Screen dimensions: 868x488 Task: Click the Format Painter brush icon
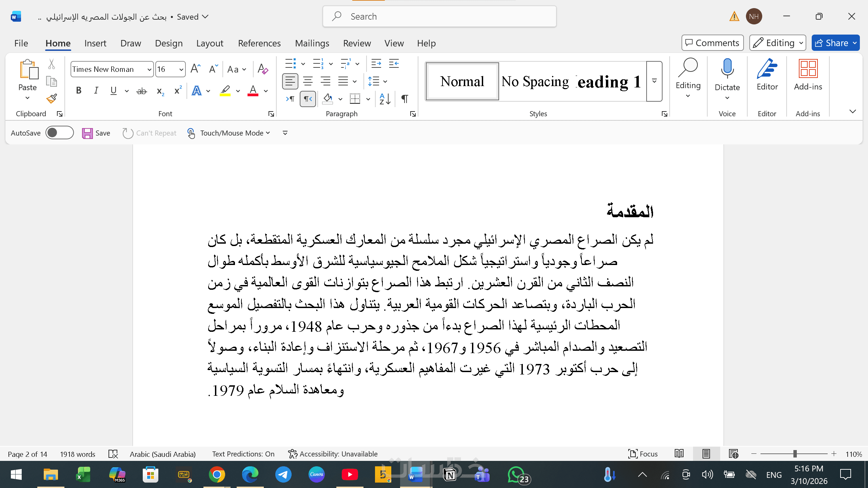coord(52,99)
